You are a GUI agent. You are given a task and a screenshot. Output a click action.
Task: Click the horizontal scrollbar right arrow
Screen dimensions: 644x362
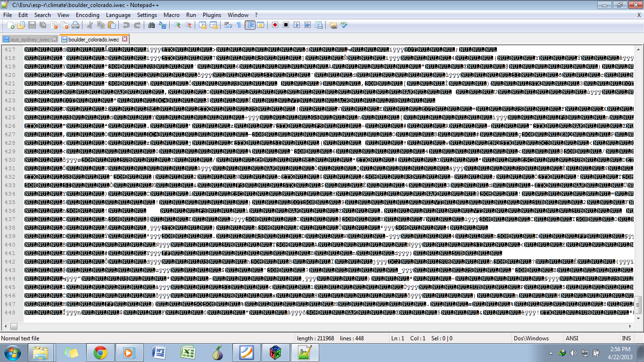(x=631, y=326)
